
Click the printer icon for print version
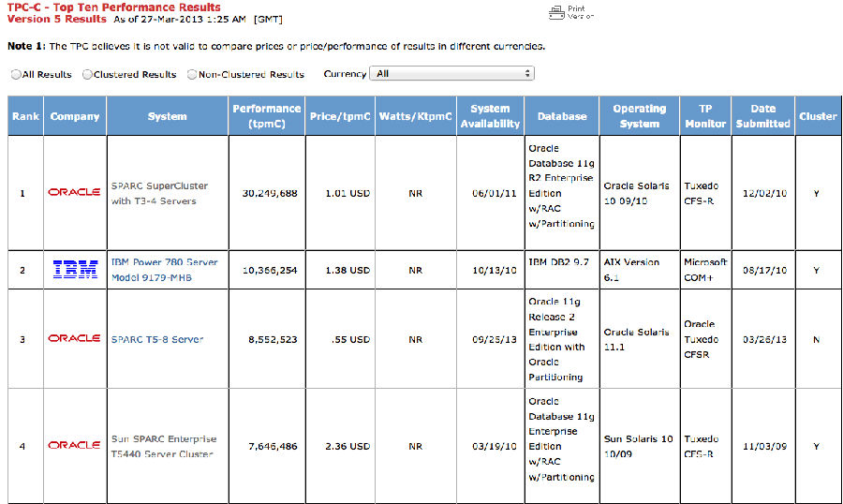coord(556,12)
